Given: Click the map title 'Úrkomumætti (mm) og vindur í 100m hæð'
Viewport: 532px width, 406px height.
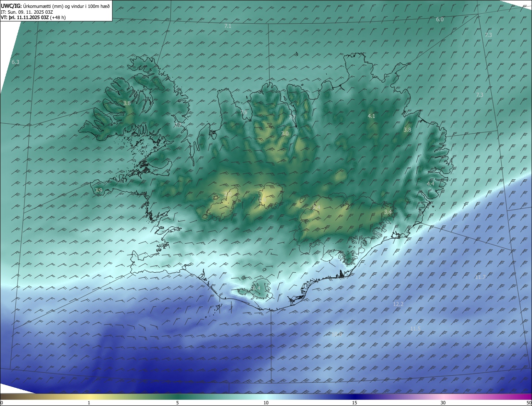Looking at the screenshot, I should click(66, 6).
